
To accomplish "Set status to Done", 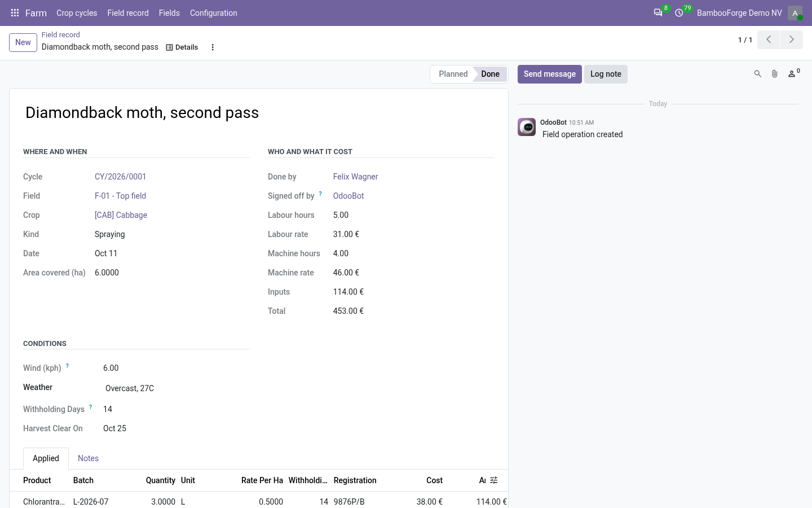I will point(490,74).
